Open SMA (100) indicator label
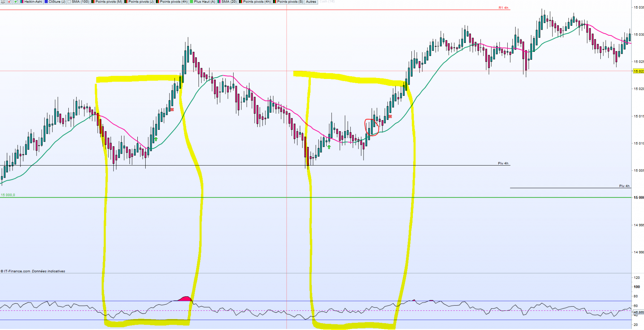 tap(80, 1)
